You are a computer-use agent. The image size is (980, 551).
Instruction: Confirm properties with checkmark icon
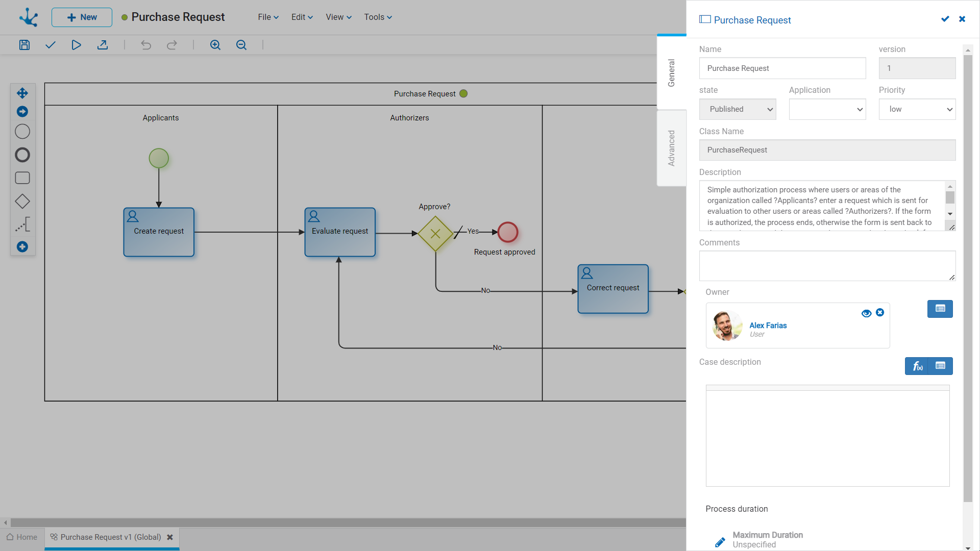tap(945, 19)
